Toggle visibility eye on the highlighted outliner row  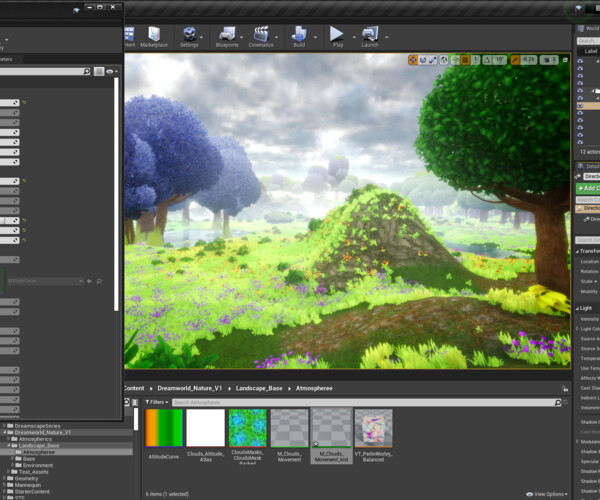580,106
